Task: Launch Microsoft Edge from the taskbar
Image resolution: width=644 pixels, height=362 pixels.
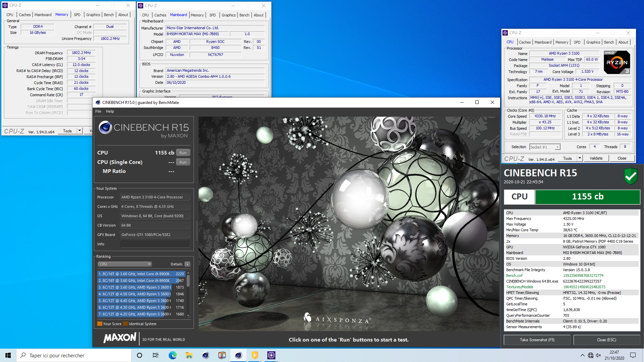Action: click(172, 355)
